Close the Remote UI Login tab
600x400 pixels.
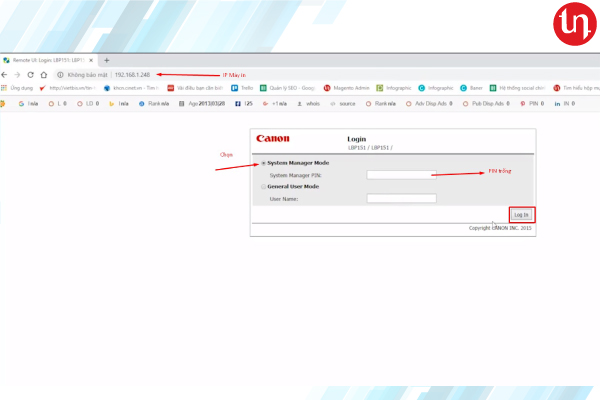(91, 60)
